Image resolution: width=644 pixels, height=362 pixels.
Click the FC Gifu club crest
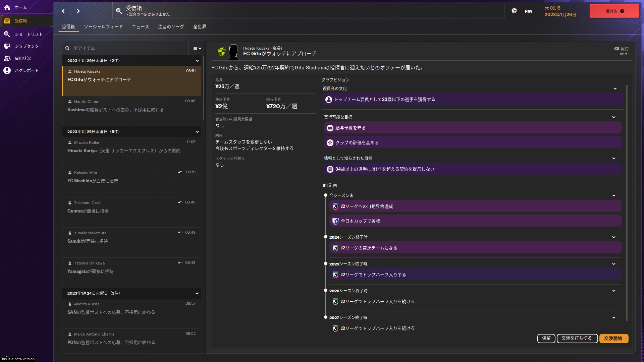[222, 51]
